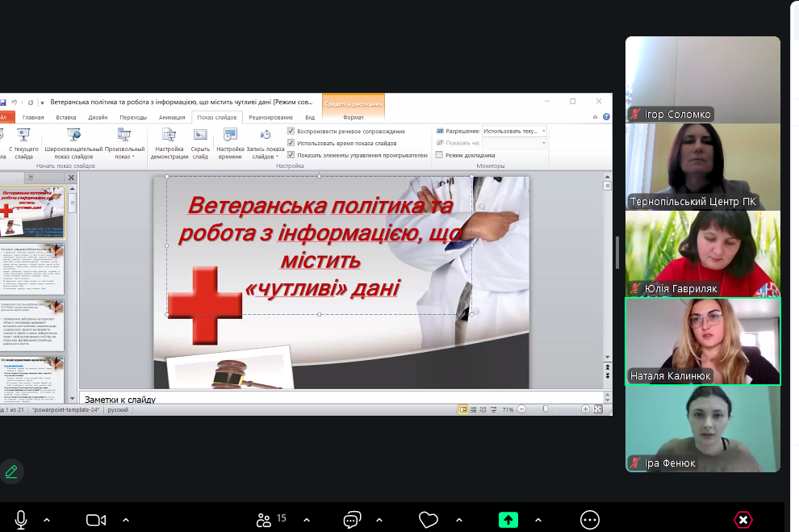Open the 'Анимация' ribbon tab

coord(171,117)
